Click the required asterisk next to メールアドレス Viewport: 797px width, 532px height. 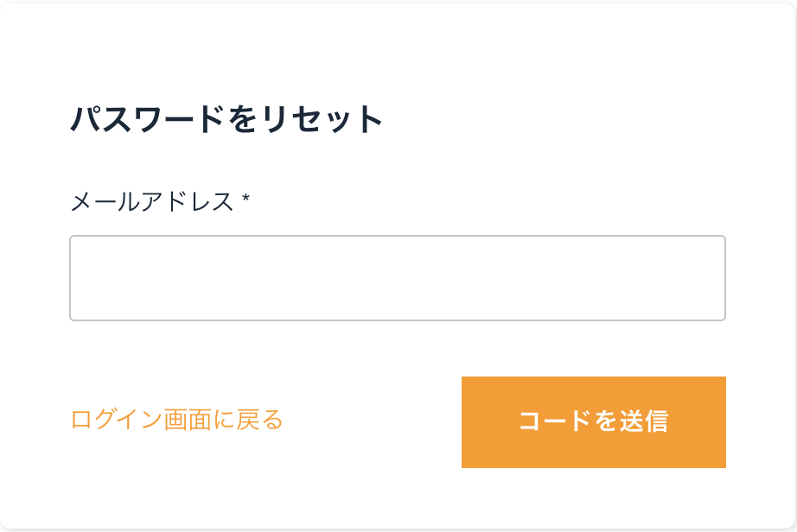[246, 199]
